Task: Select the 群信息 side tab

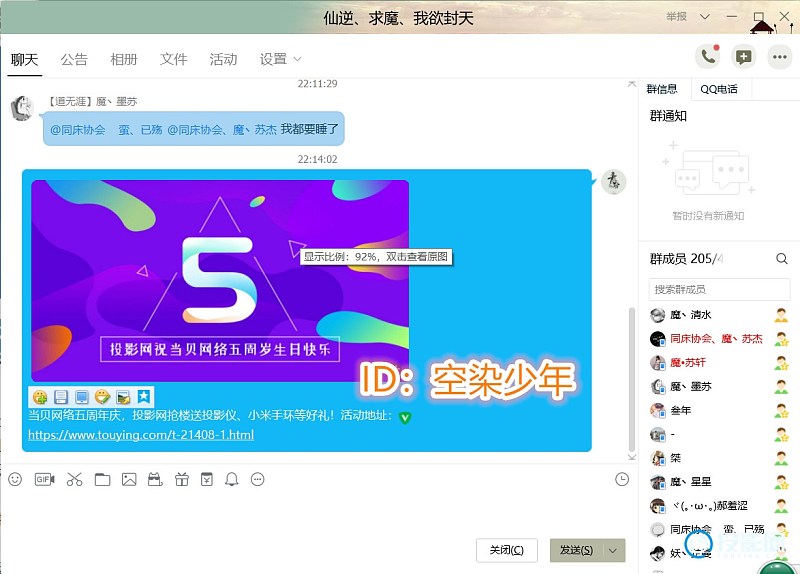Action: pos(662,89)
